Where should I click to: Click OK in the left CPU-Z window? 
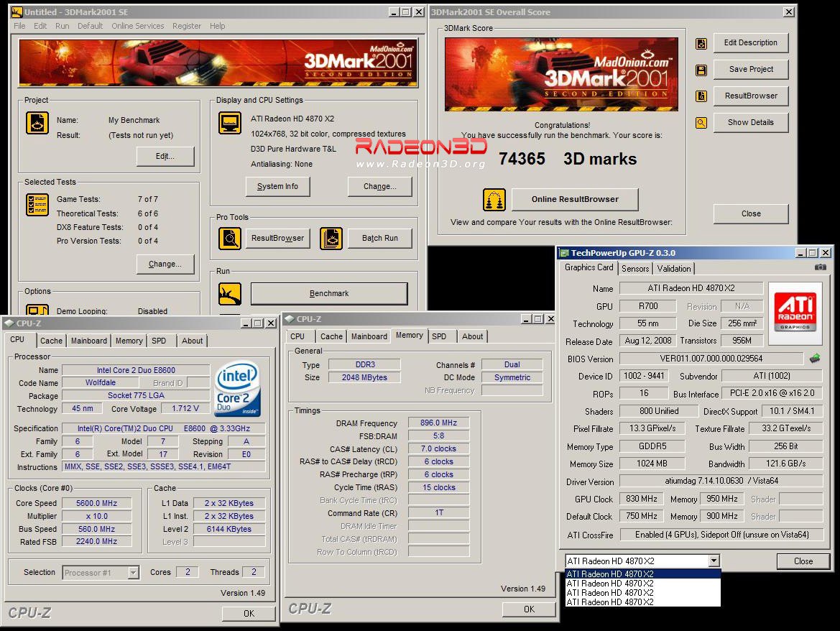coord(249,613)
